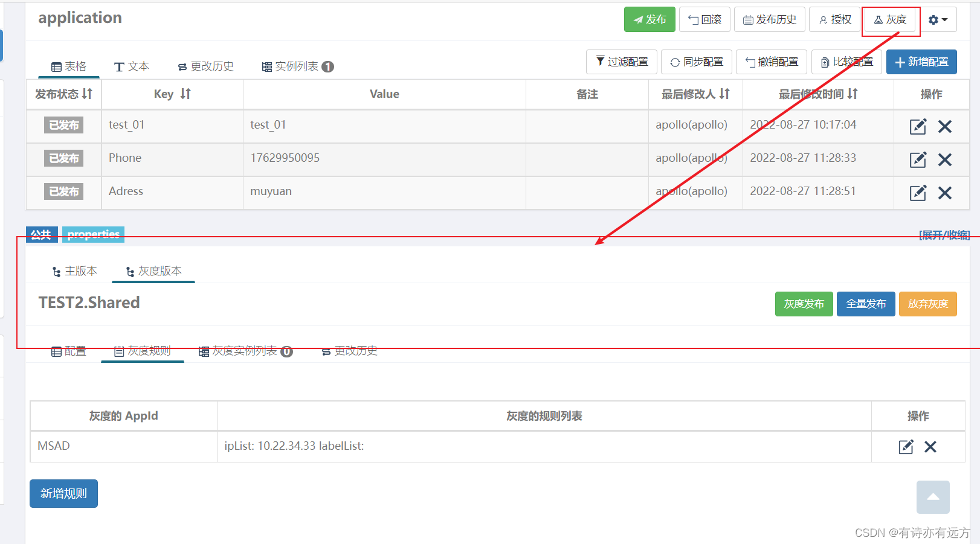Delete the Adress configuration row

(x=945, y=193)
